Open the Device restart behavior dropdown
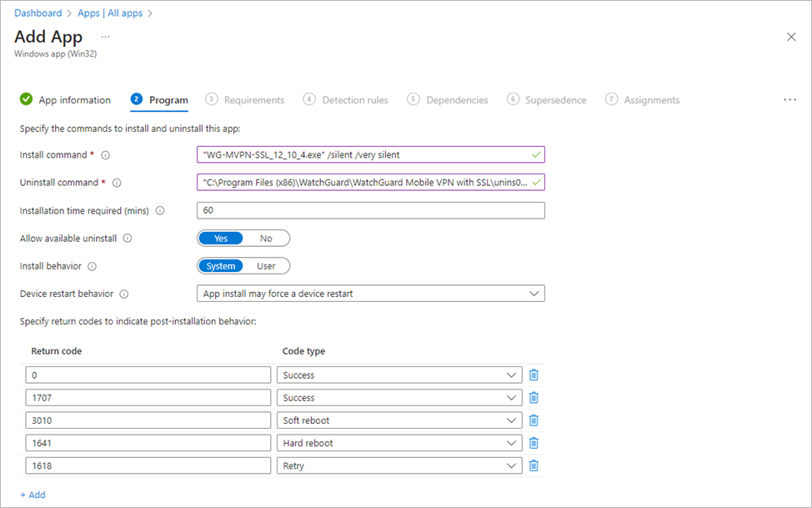Image resolution: width=812 pixels, height=508 pixels. [370, 294]
